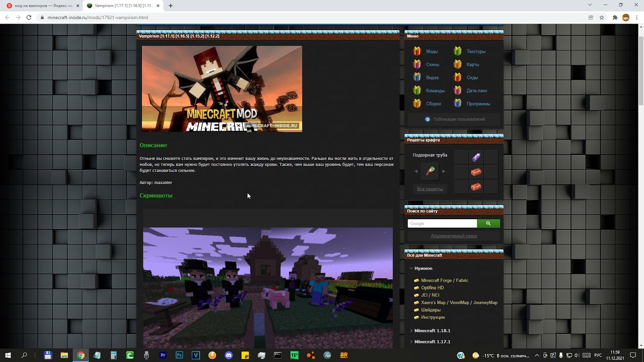Show next crafting recipe arrow
Screen dimensions: 644x362
pos(443,171)
